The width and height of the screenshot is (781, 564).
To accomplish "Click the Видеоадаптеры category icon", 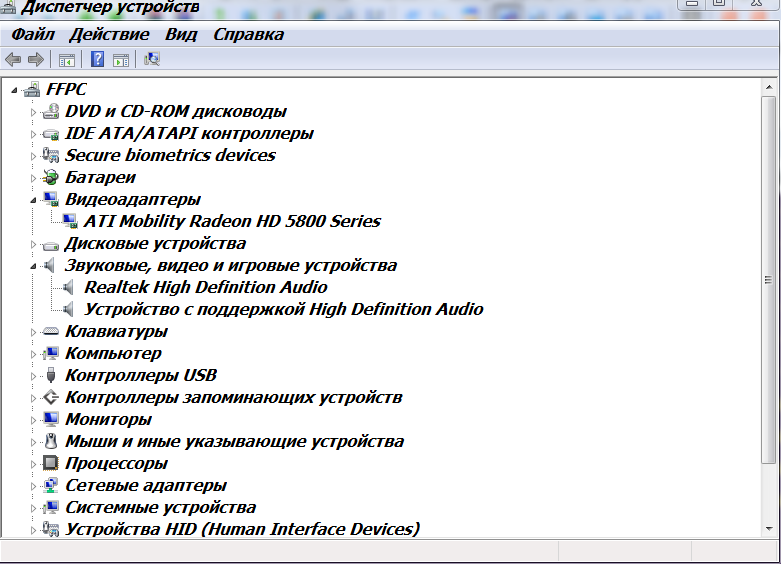I will pyautogui.click(x=51, y=199).
